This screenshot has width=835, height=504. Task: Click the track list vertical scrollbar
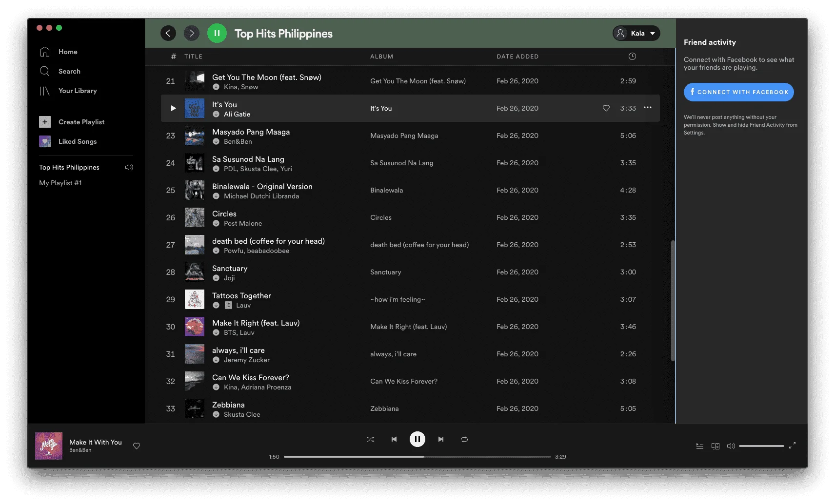point(673,300)
